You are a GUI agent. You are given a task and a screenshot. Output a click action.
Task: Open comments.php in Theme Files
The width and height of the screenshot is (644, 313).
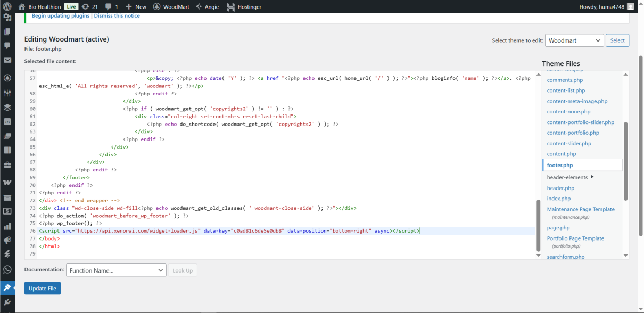(565, 80)
